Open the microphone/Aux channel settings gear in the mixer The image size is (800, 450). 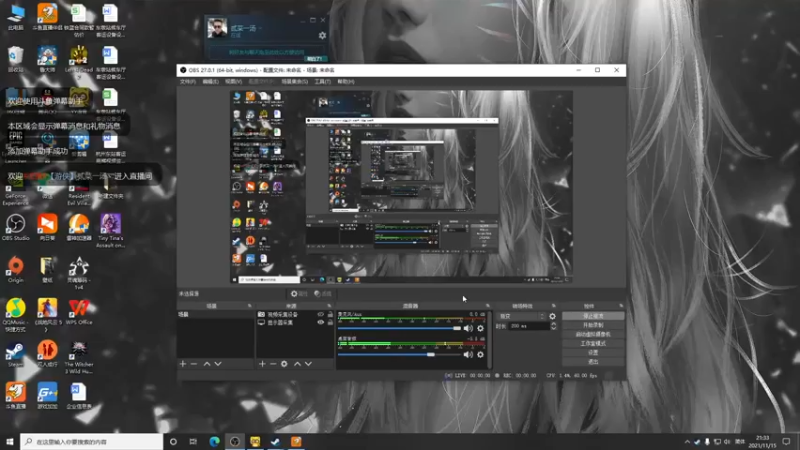click(x=480, y=328)
